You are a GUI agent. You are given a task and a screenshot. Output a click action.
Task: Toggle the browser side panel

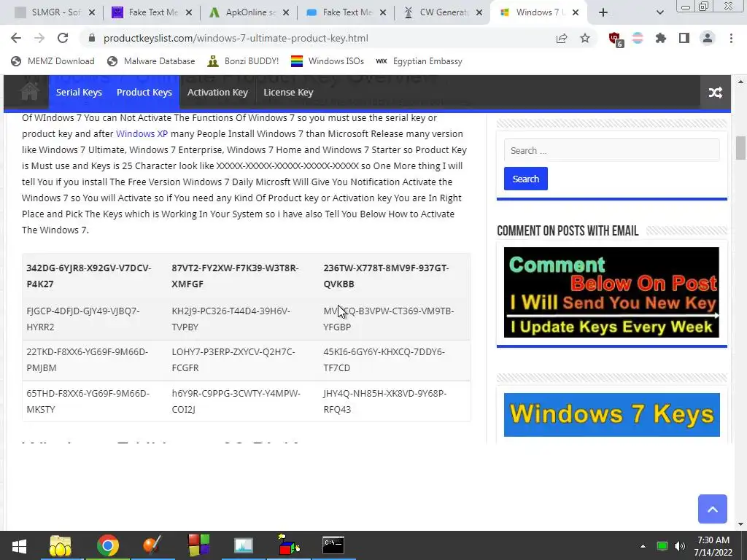point(684,38)
